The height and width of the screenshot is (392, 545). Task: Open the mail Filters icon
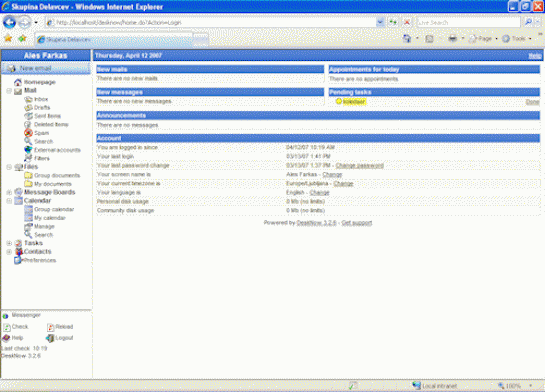[28, 158]
